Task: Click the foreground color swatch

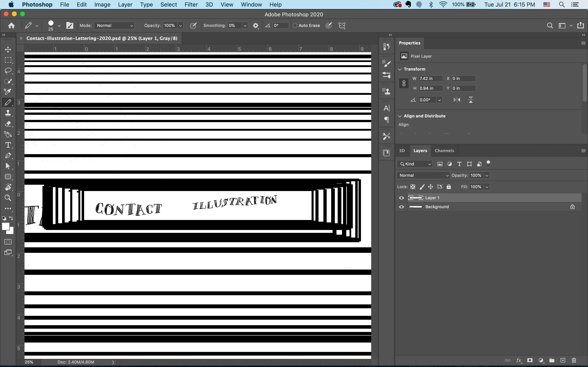Action: pos(5,226)
